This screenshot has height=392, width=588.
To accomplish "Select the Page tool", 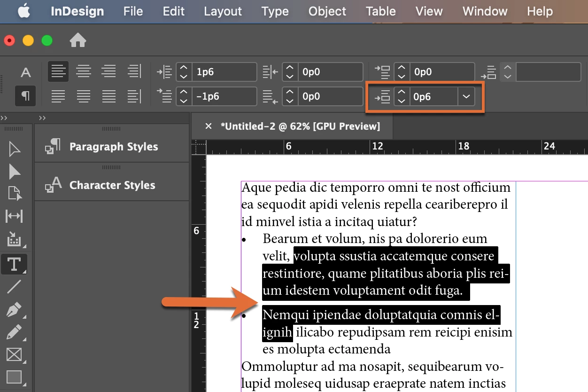I will (15, 194).
